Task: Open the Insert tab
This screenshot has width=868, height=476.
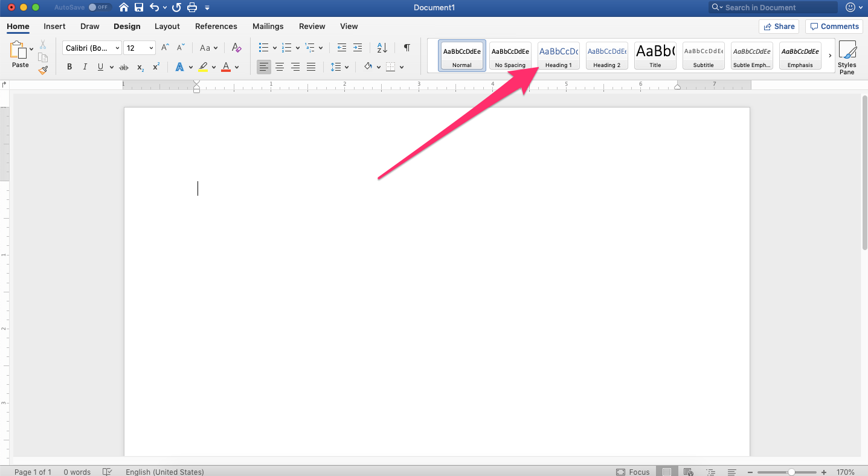Action: tap(54, 27)
